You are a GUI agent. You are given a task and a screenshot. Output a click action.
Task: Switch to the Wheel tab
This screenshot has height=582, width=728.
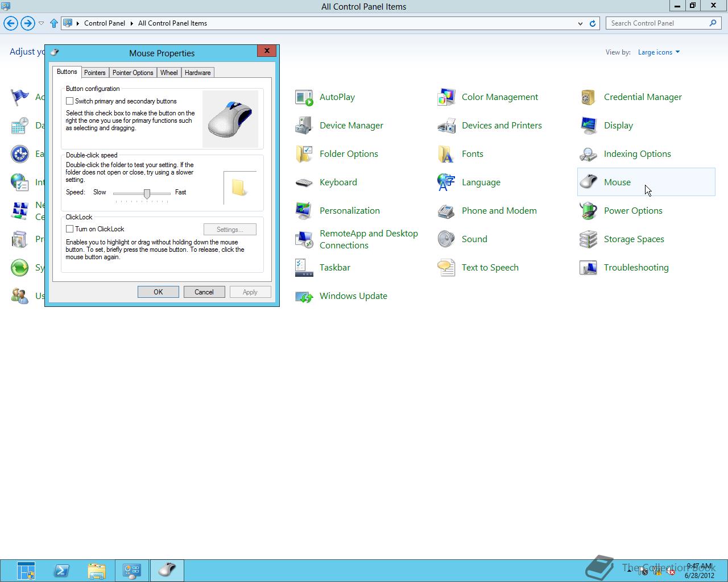pyautogui.click(x=169, y=73)
